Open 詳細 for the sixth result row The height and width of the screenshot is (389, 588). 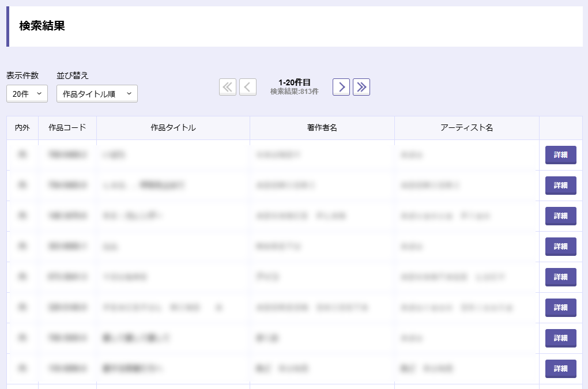pos(561,308)
